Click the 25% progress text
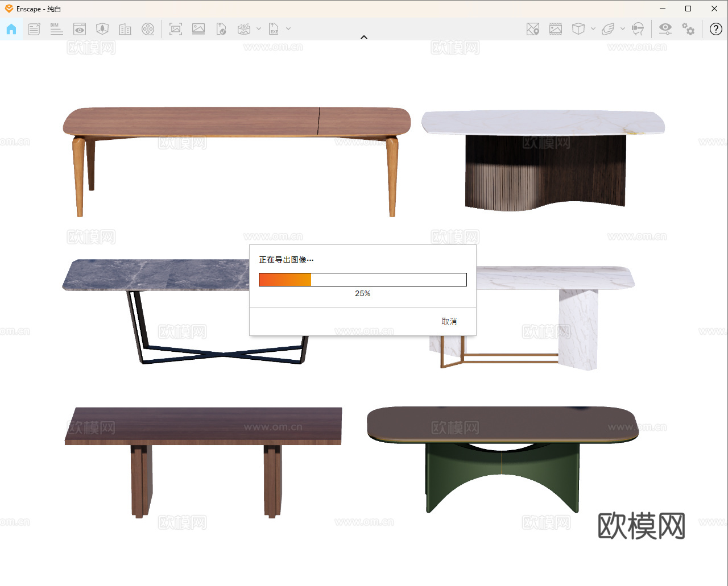This screenshot has width=728, height=586. pos(363,294)
